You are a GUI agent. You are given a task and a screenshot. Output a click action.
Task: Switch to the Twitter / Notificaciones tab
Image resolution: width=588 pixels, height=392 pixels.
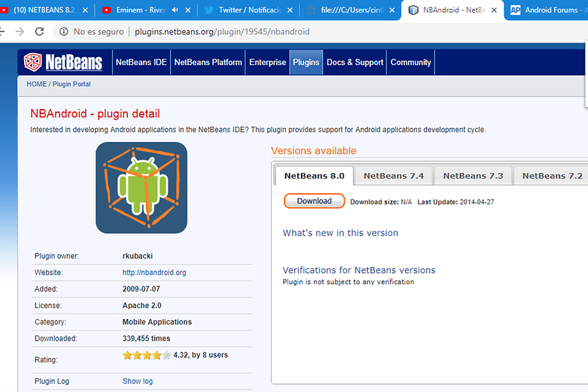(x=250, y=10)
